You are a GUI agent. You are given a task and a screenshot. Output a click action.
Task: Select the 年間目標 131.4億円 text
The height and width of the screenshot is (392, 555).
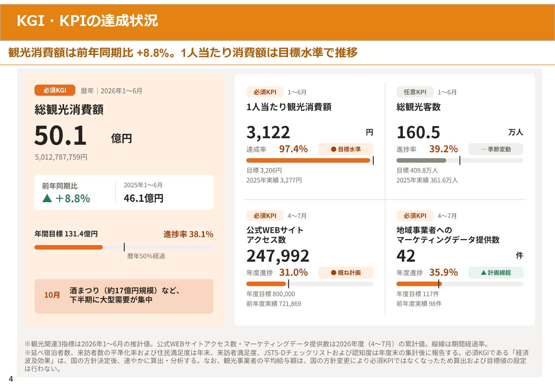coord(66,234)
